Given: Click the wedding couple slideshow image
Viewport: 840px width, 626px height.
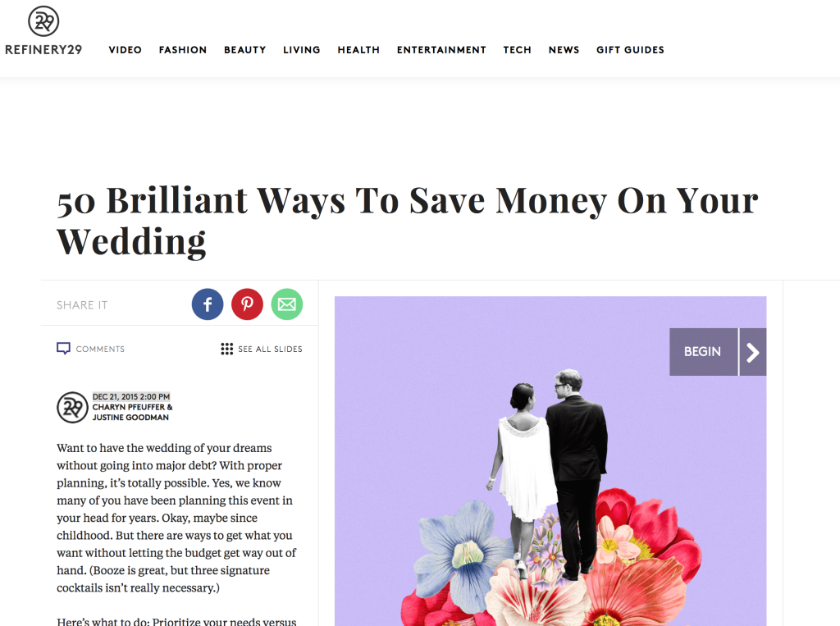Looking at the screenshot, I should (x=550, y=461).
